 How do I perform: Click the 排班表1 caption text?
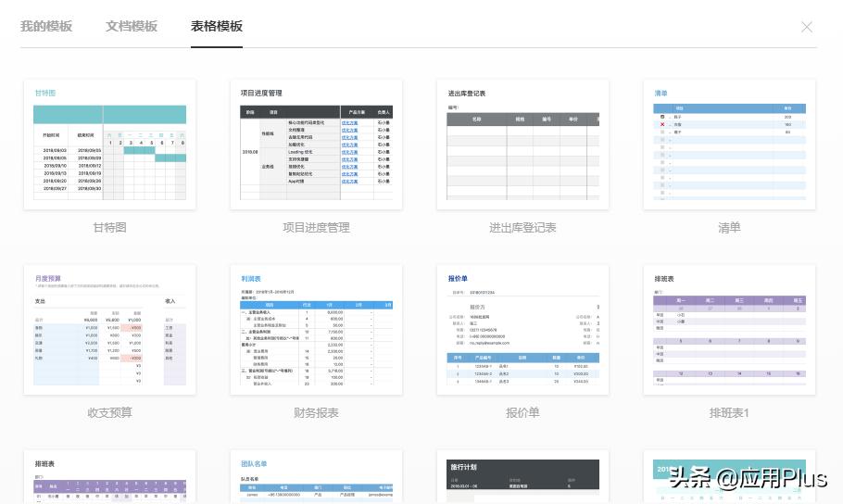point(729,412)
